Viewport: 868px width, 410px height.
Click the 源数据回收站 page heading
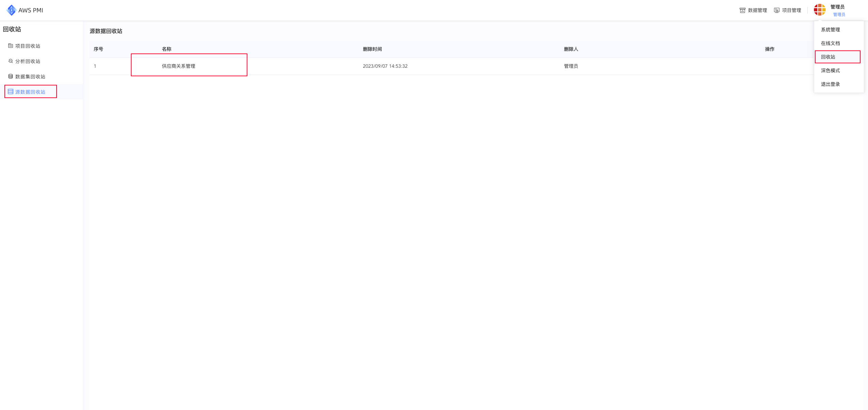coord(106,31)
